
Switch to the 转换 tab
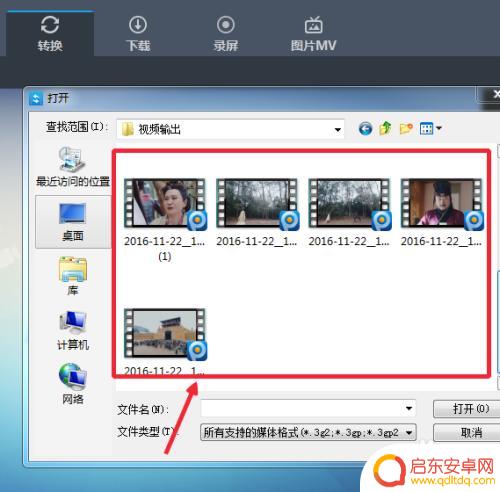pyautogui.click(x=50, y=34)
